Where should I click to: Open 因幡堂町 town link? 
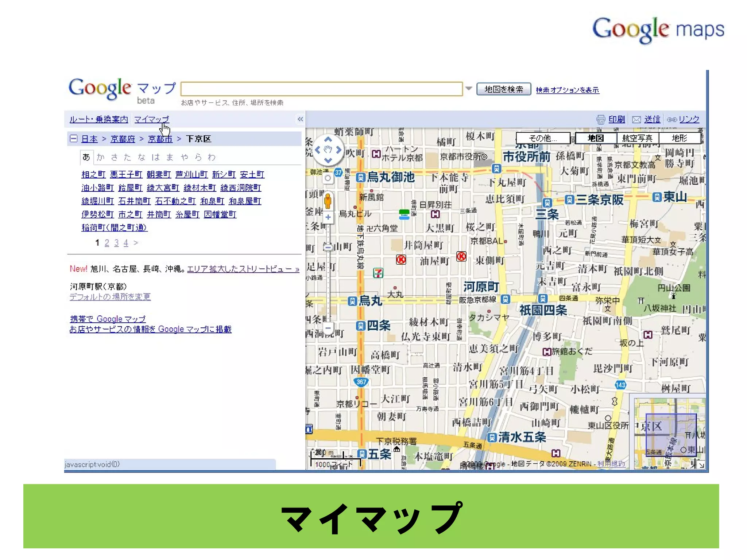coord(220,214)
